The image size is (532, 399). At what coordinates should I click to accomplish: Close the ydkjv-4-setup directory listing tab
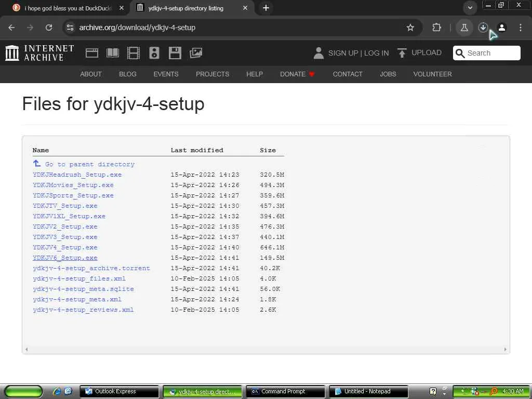pyautogui.click(x=245, y=8)
